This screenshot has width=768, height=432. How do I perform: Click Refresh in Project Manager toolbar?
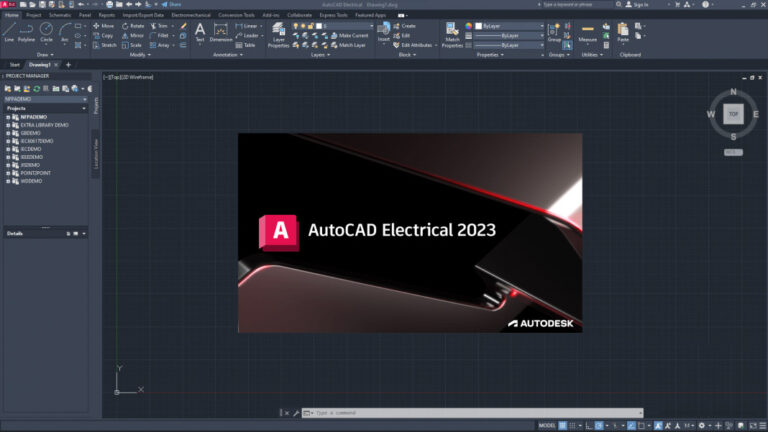[36, 89]
